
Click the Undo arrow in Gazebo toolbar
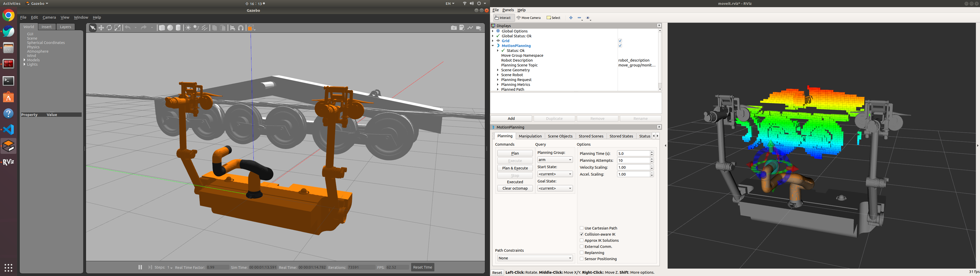click(128, 28)
